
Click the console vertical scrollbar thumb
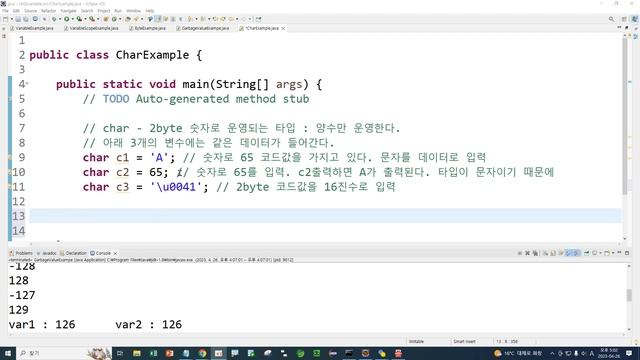(629, 295)
